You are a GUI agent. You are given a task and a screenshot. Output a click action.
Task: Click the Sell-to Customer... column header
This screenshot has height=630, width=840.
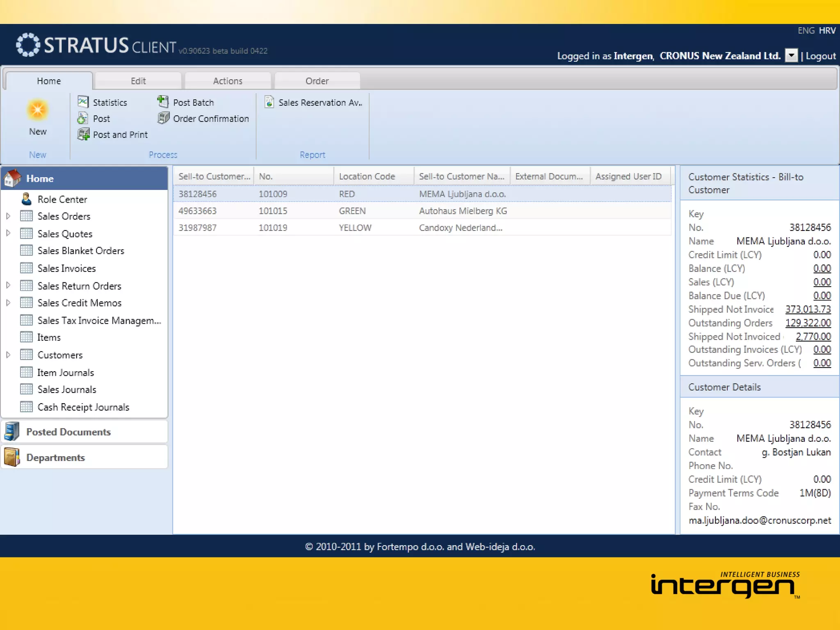pyautogui.click(x=214, y=176)
